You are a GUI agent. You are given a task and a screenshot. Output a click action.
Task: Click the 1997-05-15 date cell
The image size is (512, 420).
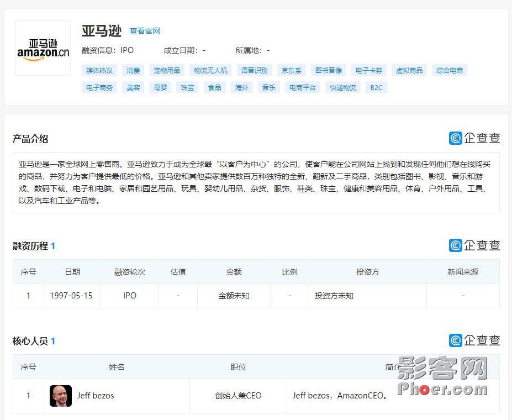(71, 296)
